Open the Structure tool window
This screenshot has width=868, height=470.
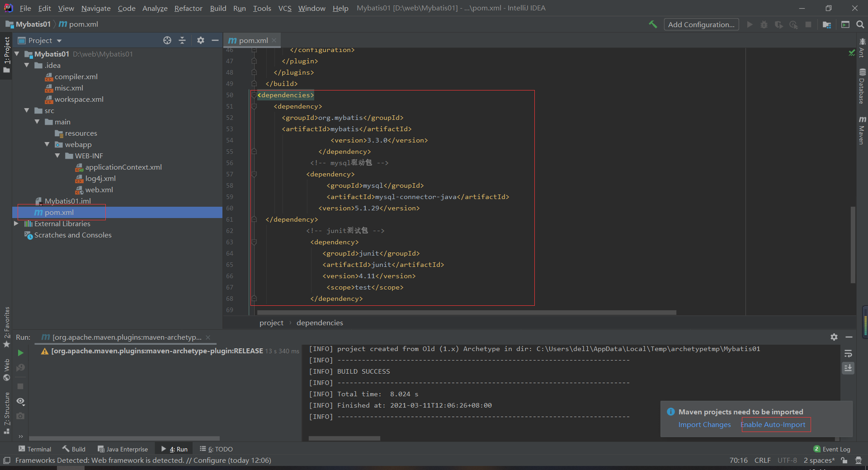click(x=7, y=413)
